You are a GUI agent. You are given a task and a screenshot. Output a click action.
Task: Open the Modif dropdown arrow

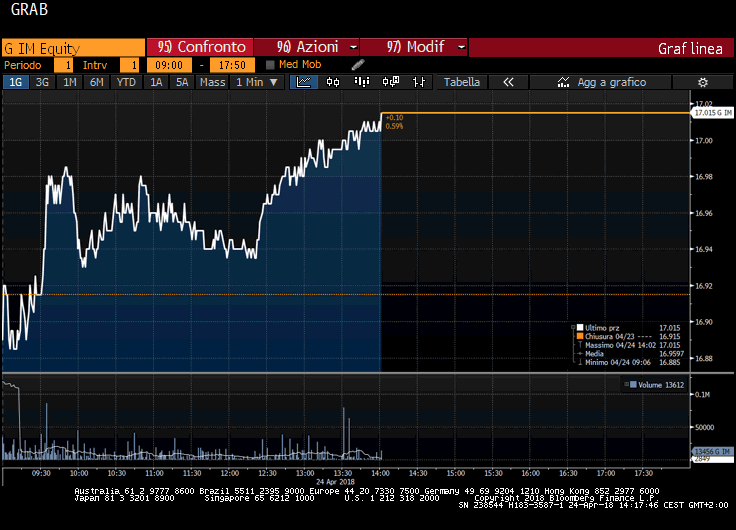click(x=461, y=47)
